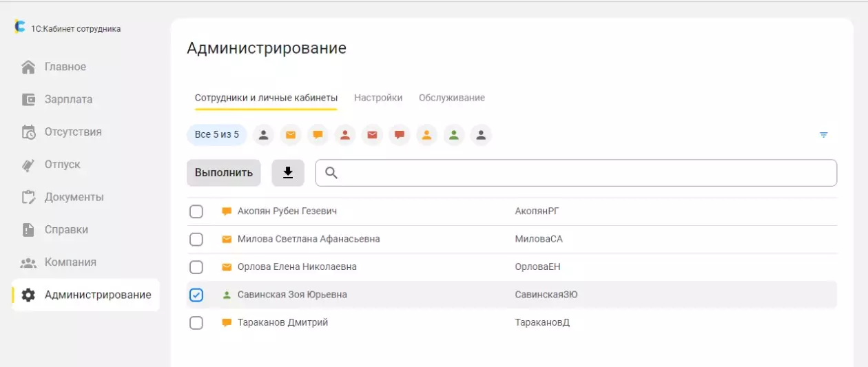Click the Администрирование page heading
Screen dimensions: 868x367
pos(267,48)
